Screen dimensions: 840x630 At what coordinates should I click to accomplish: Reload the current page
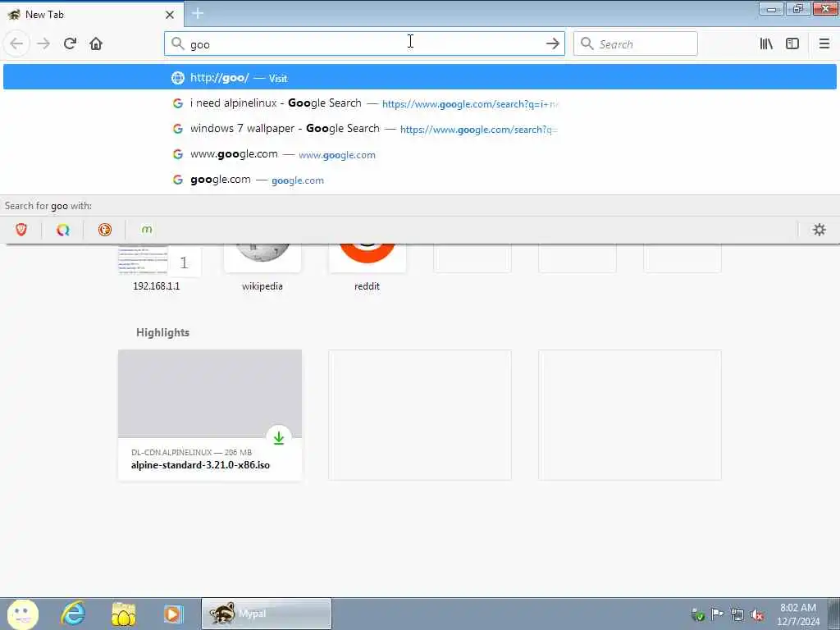(x=70, y=43)
